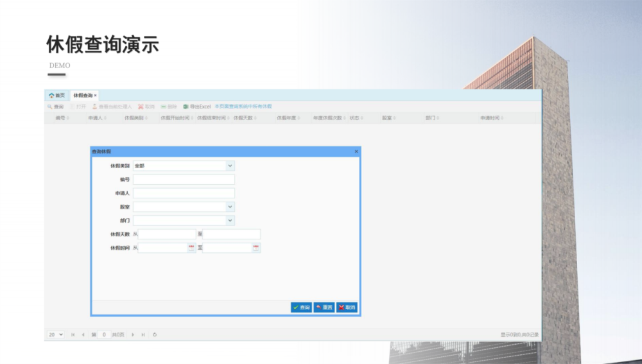Open the page size selector showing 20
Image resolution: width=642 pixels, height=364 pixels.
(56, 334)
